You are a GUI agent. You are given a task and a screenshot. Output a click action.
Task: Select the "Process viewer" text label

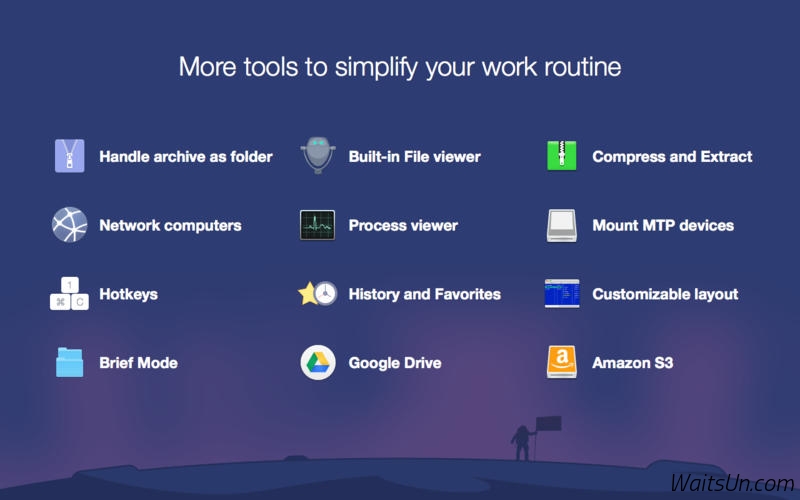(x=403, y=226)
